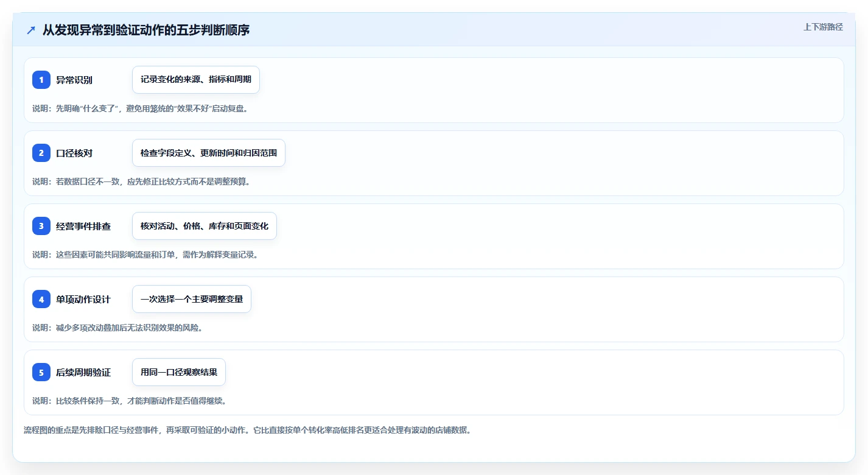Click the step 2 number badge
Image resolution: width=868 pixels, height=475 pixels.
click(41, 153)
